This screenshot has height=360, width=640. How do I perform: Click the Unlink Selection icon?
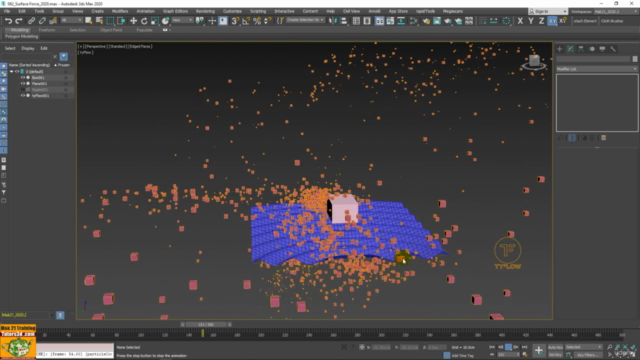42,21
